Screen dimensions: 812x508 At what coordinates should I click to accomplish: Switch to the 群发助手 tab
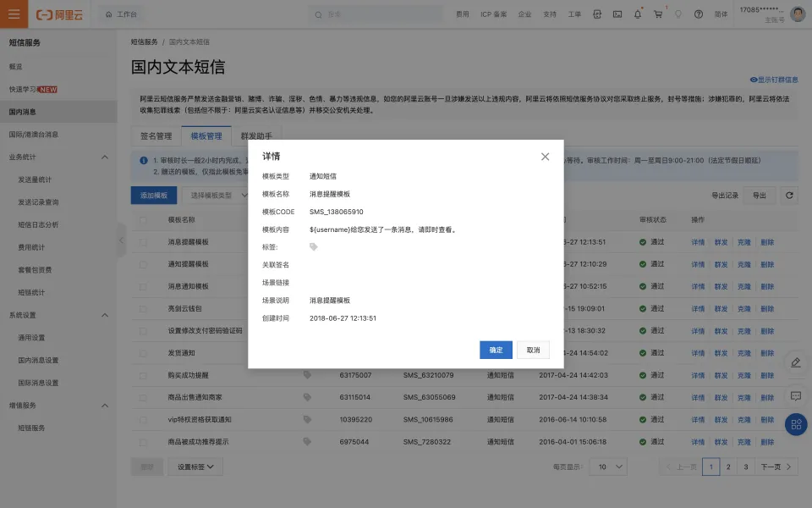click(256, 135)
